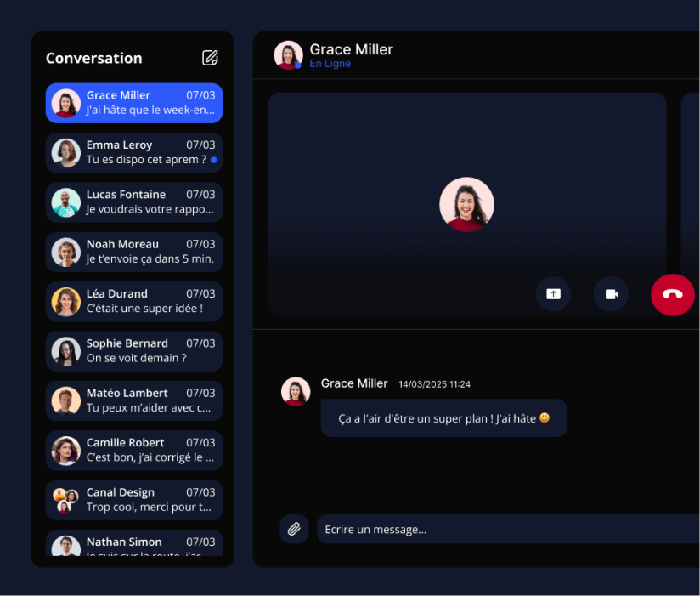Open the Sophie Bernard chat

click(134, 351)
